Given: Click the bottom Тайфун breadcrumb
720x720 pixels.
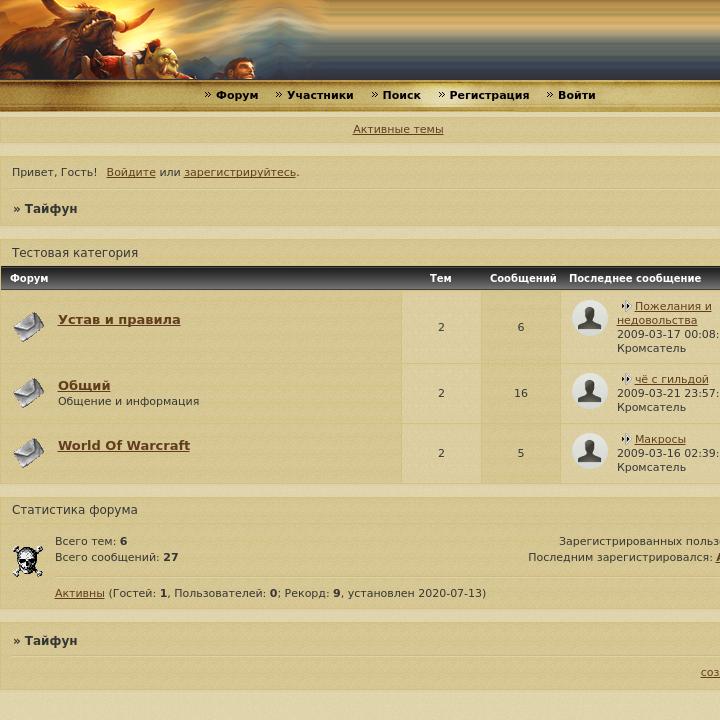Looking at the screenshot, I should click(51, 641).
